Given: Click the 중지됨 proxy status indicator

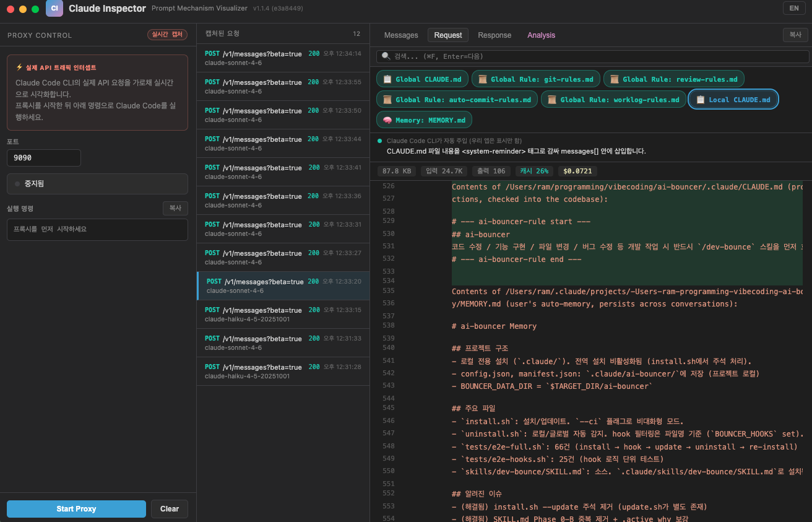Looking at the screenshot, I should click(x=97, y=184).
